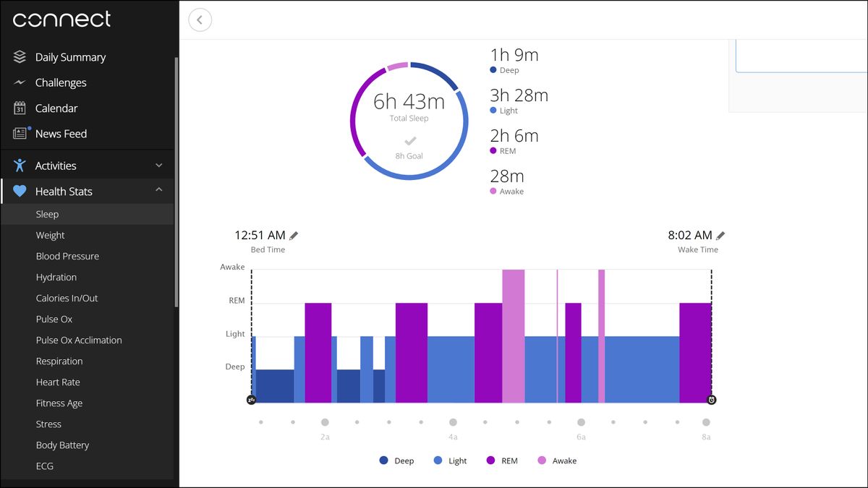Click the Health Stats heart icon
Screen dimensions: 868x488
coord(20,192)
